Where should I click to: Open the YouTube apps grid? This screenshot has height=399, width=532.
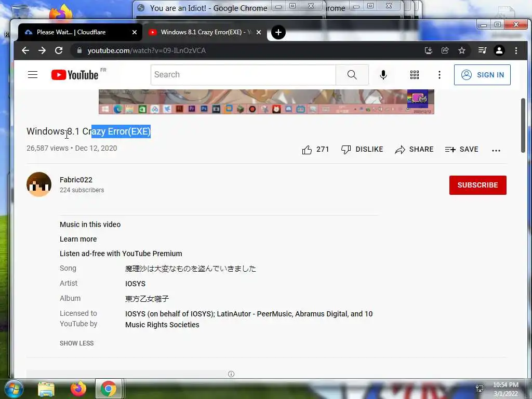[x=414, y=75]
